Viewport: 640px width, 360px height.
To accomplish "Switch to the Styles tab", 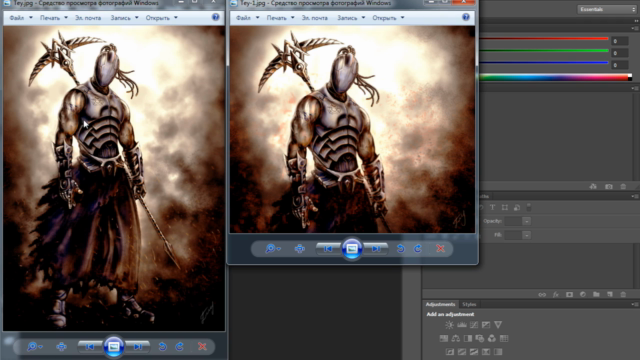I will [x=469, y=304].
